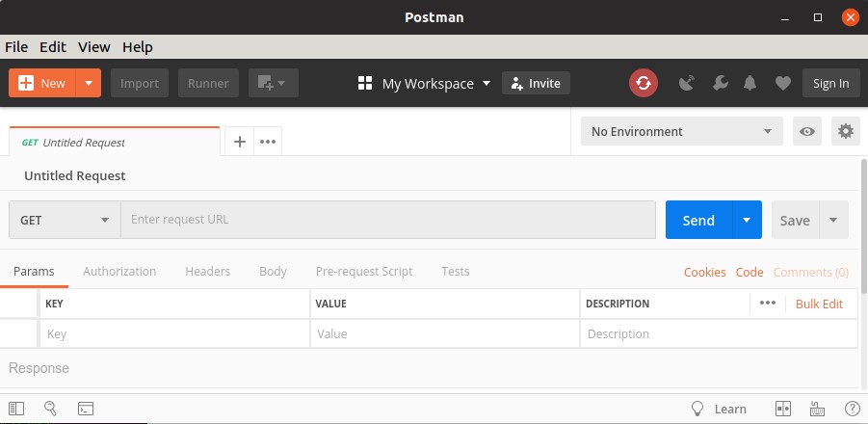
Task: Open the Cookies link
Action: [x=704, y=273]
